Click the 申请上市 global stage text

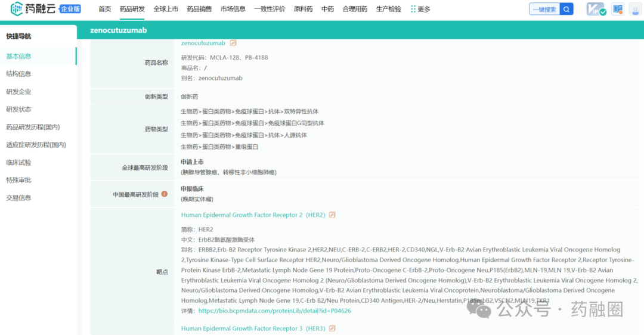pyautogui.click(x=192, y=162)
